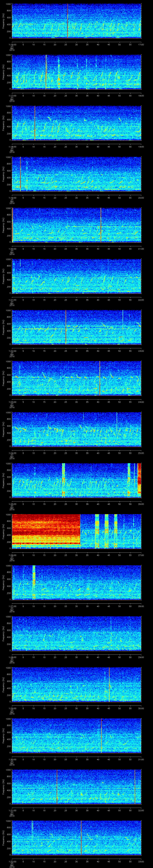Screen dimensions: 153x868
Task: Click the 1:17:00 start time label
Action: (x=12, y=96)
